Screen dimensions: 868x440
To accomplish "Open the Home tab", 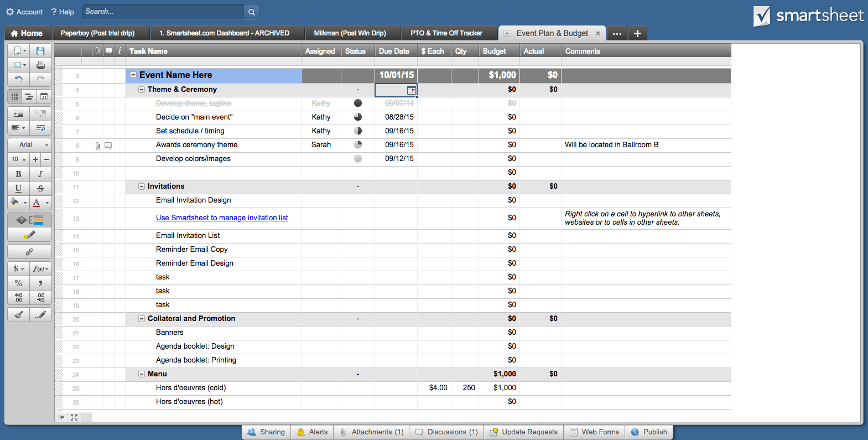I will [27, 33].
